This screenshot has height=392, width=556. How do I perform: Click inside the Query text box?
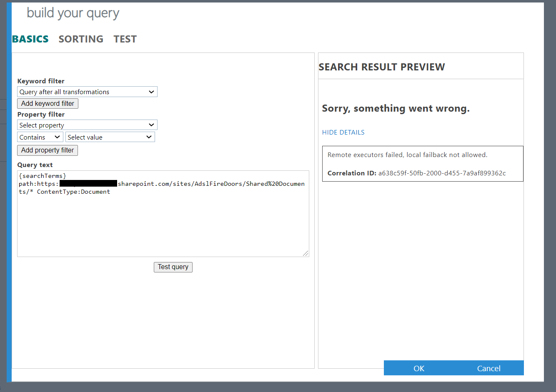(163, 212)
